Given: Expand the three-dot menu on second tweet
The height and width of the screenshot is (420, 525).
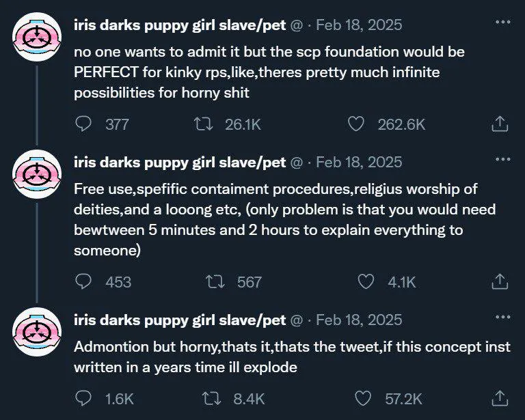Looking at the screenshot, I should (502, 160).
